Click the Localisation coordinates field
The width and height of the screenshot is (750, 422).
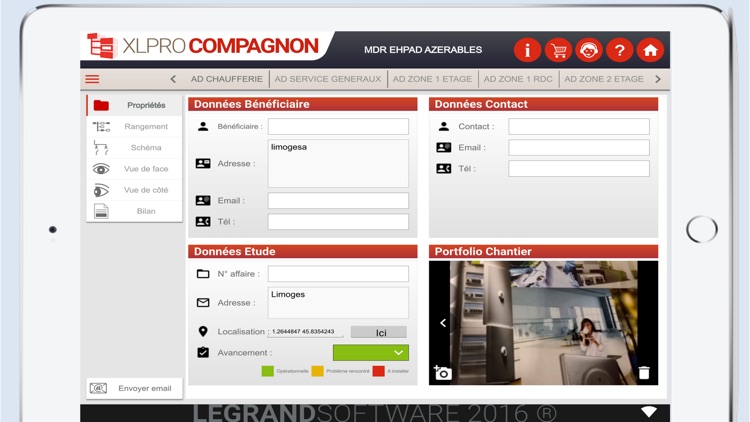point(305,332)
